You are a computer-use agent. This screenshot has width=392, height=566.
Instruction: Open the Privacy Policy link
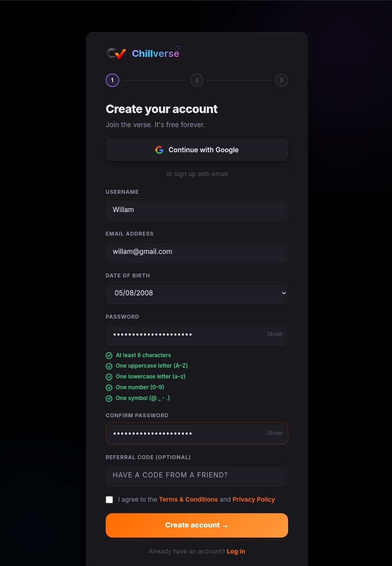(254, 500)
